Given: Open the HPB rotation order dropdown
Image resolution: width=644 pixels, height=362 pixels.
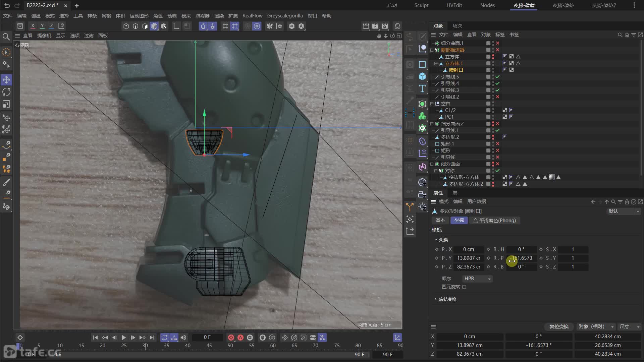Looking at the screenshot, I should pyautogui.click(x=477, y=279).
